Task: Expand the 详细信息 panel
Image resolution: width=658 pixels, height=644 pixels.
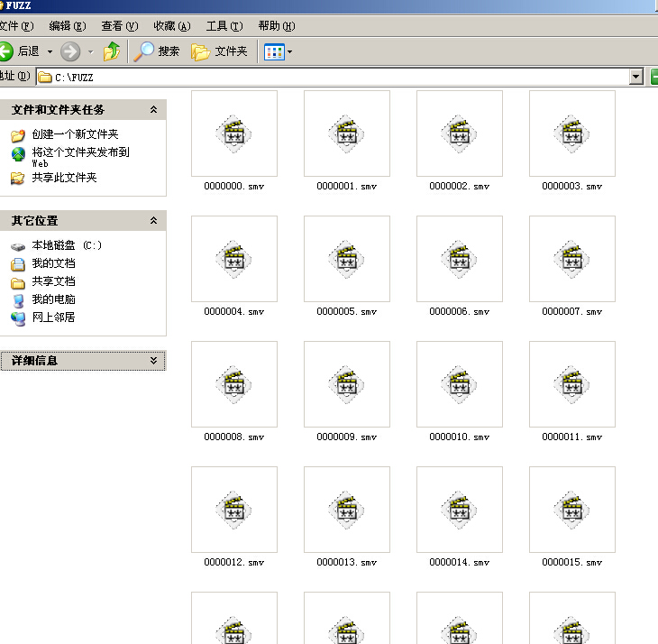Action: [x=153, y=361]
